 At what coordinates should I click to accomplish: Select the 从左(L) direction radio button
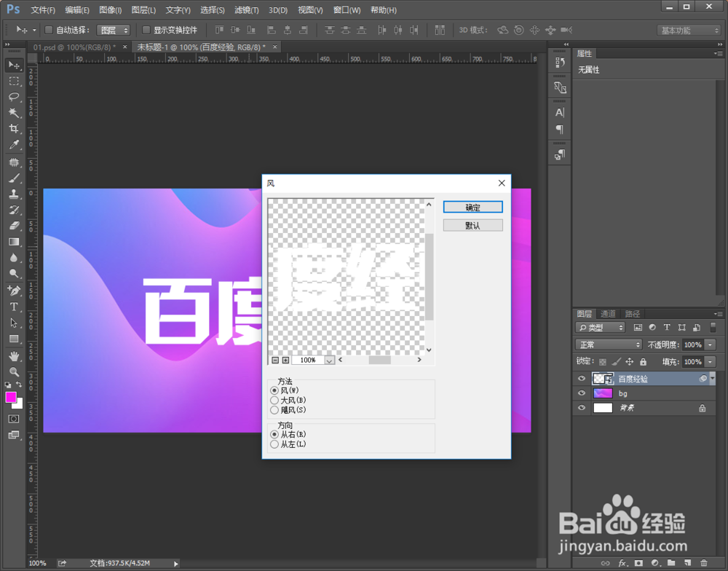pyautogui.click(x=274, y=444)
